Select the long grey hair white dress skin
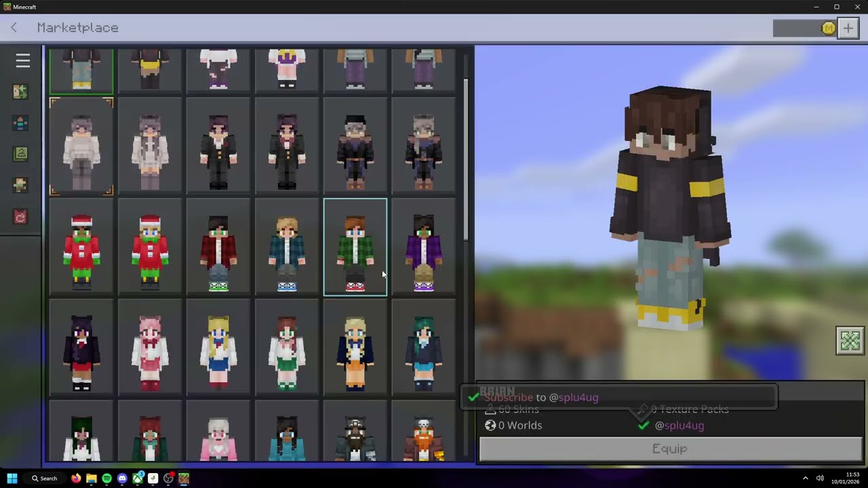Image resolution: width=868 pixels, height=488 pixels. tap(150, 146)
